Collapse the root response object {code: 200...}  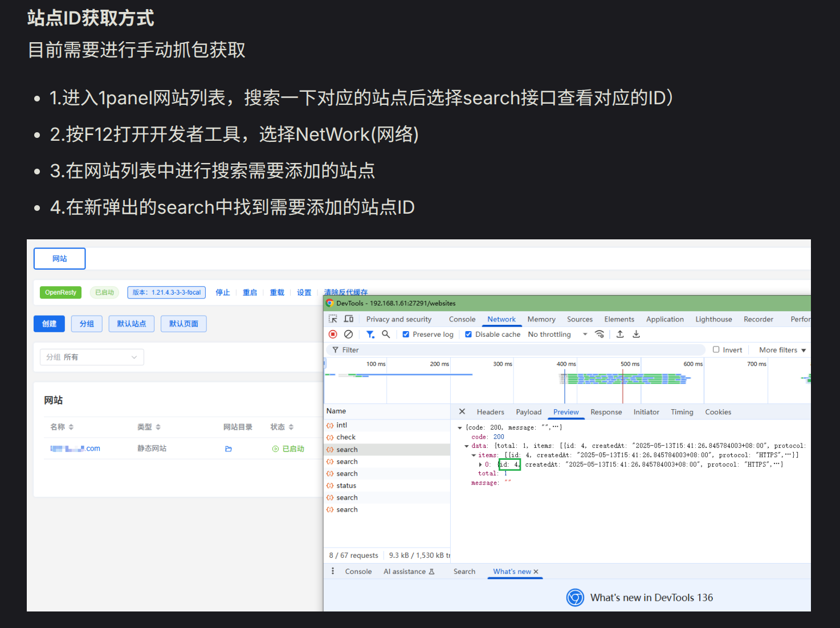[460, 427]
